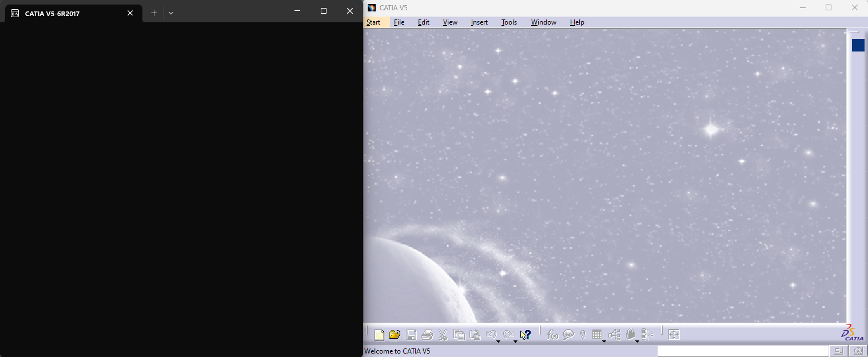Click the Paste clipboard icon
The image size is (868, 357).
tap(475, 335)
